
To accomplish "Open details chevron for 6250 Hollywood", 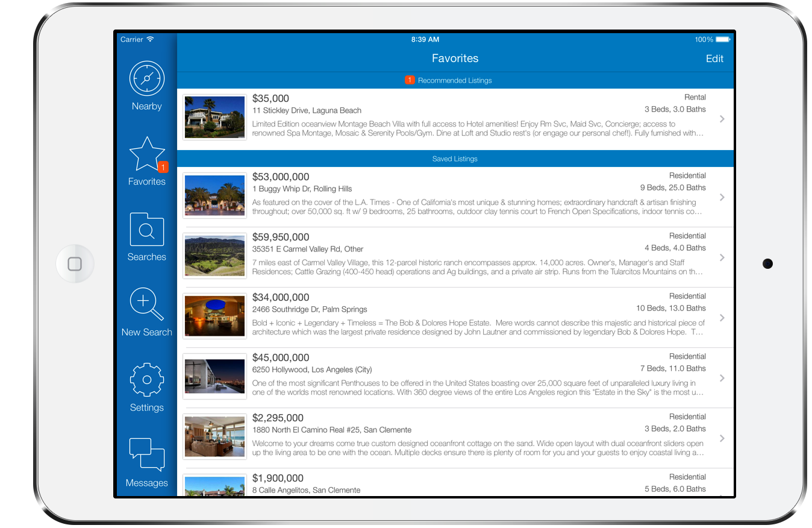I will pos(722,379).
